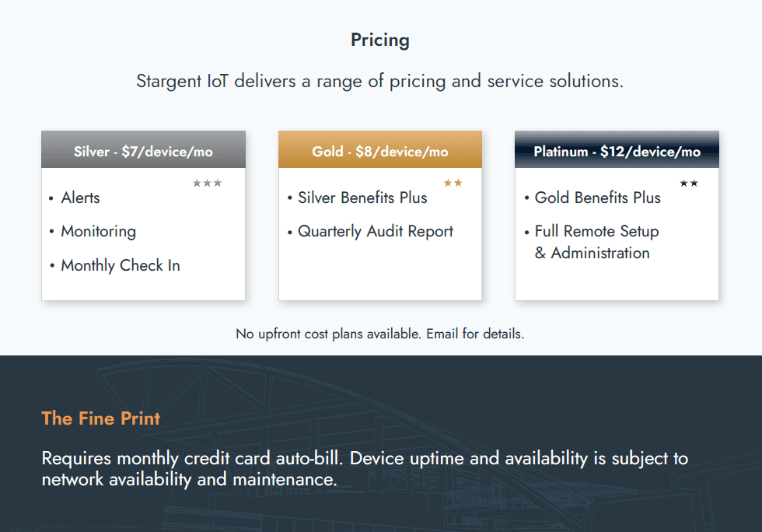Select the Platinum - $12/device/mo header
The width and height of the screenshot is (762, 532).
(x=617, y=150)
